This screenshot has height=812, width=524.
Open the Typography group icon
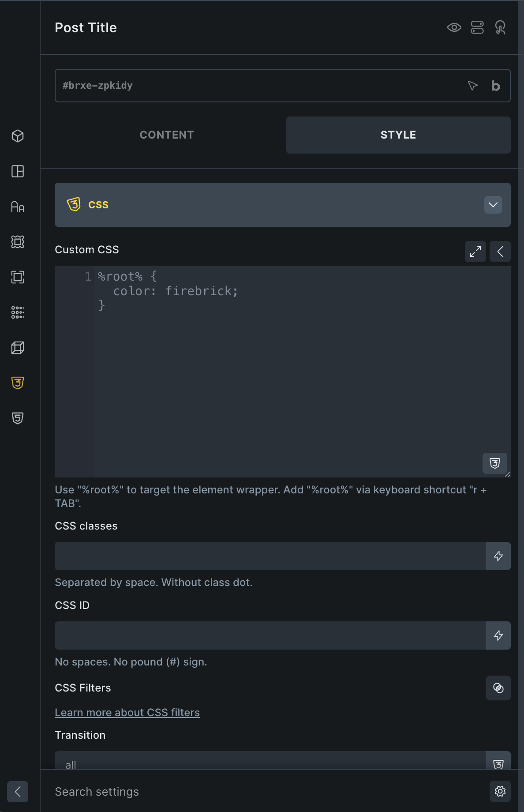(x=18, y=207)
